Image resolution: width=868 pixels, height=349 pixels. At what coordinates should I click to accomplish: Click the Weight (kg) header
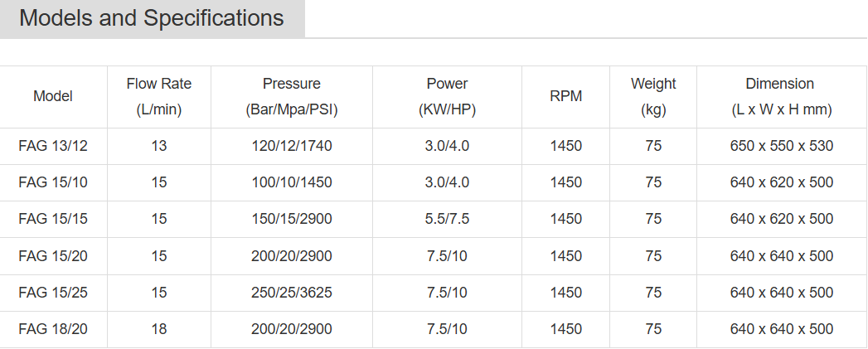(653, 97)
